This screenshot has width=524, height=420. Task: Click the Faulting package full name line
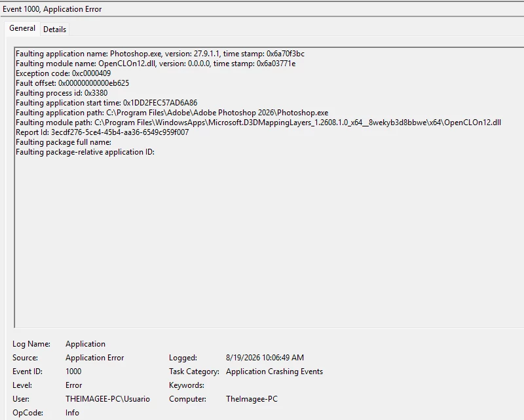pos(64,142)
